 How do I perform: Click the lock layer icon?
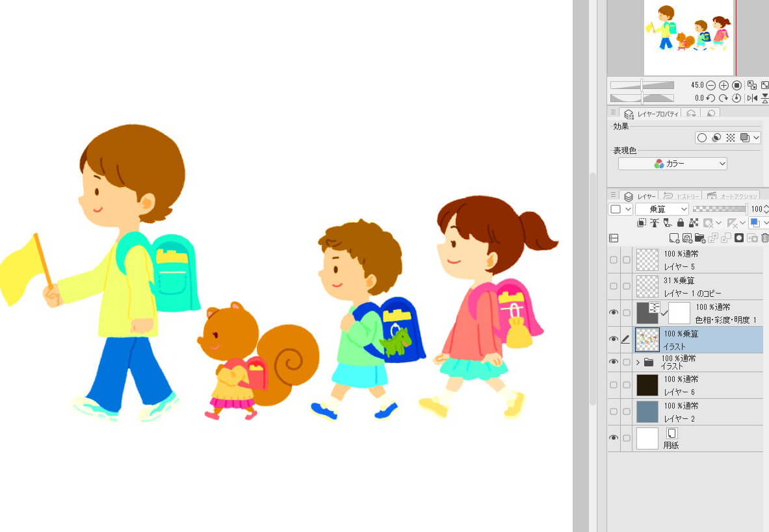681,223
